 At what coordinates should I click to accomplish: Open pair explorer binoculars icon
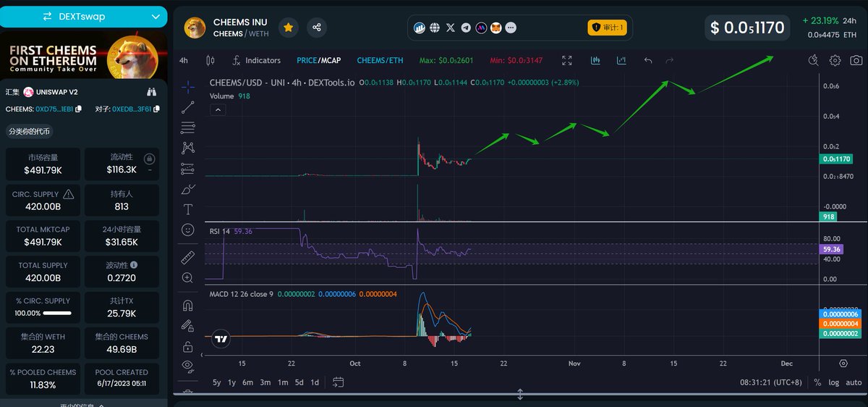point(152,92)
